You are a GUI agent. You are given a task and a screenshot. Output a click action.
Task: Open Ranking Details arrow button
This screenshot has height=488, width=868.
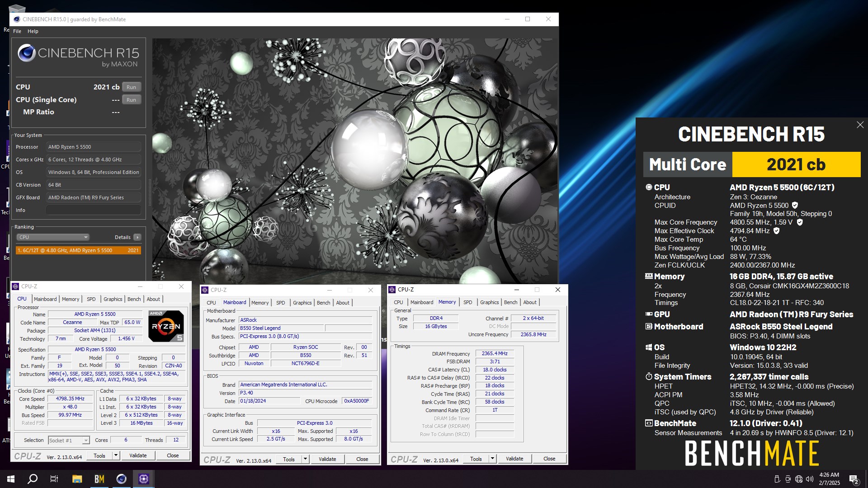tap(137, 237)
